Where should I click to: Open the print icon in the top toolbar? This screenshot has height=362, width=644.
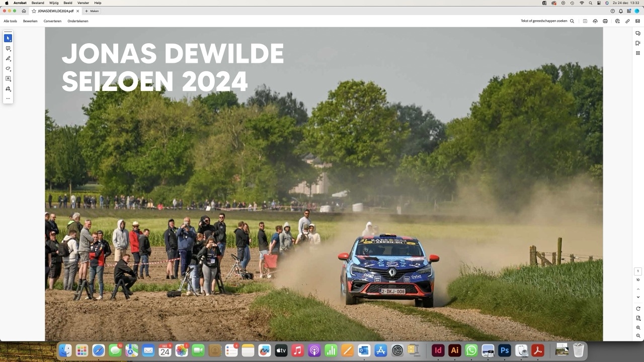605,21
